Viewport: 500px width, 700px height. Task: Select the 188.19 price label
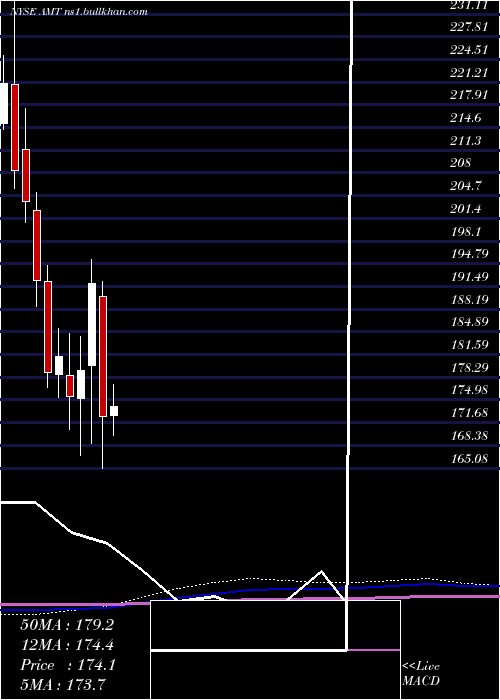[469, 299]
